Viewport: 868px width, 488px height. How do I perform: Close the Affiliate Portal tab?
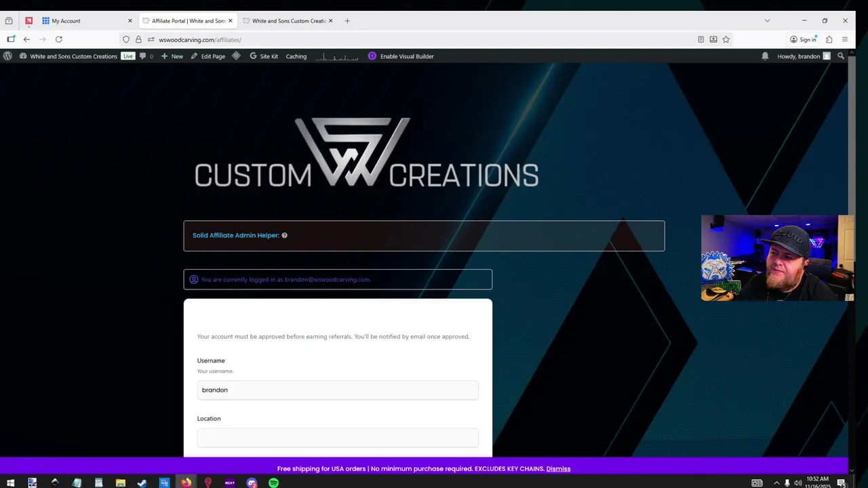point(231,20)
